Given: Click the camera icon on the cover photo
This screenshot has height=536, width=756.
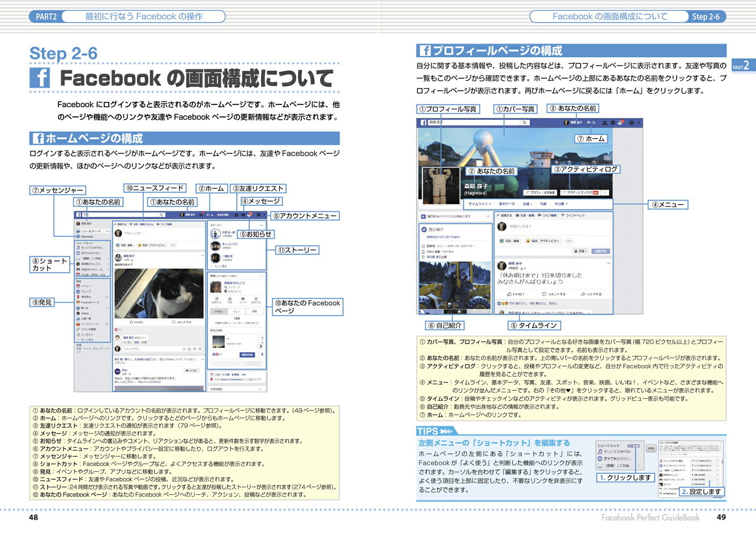Looking at the screenshot, I should (427, 135).
